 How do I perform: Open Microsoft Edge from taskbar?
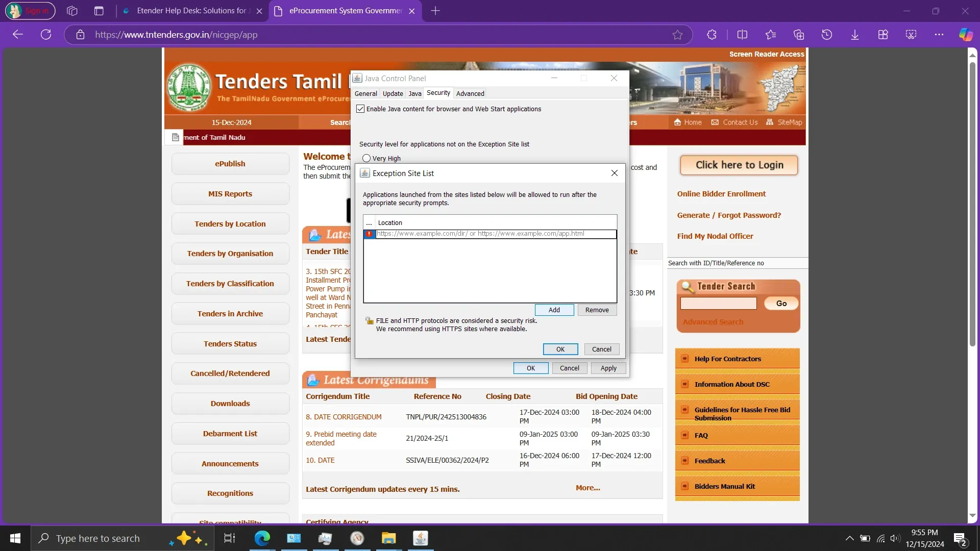click(x=262, y=538)
